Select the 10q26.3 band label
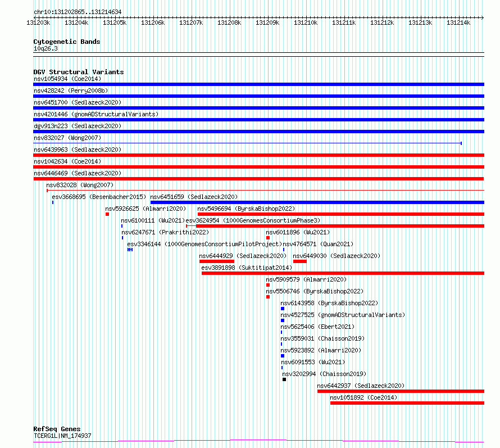The width and height of the screenshot is (500, 448). coord(46,48)
